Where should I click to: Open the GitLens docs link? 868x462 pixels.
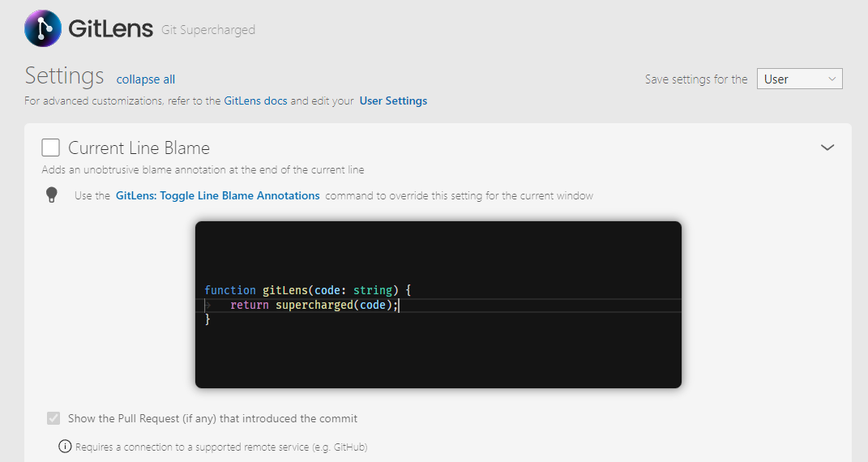[255, 101]
